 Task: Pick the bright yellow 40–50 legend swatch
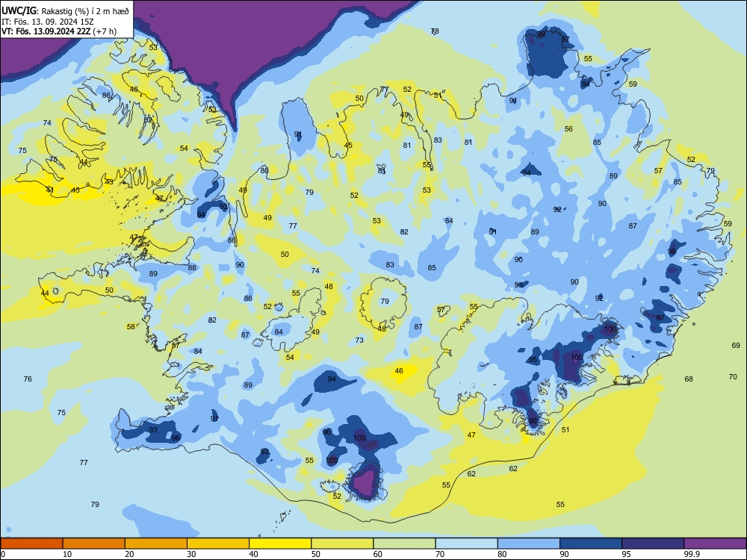coord(280,544)
